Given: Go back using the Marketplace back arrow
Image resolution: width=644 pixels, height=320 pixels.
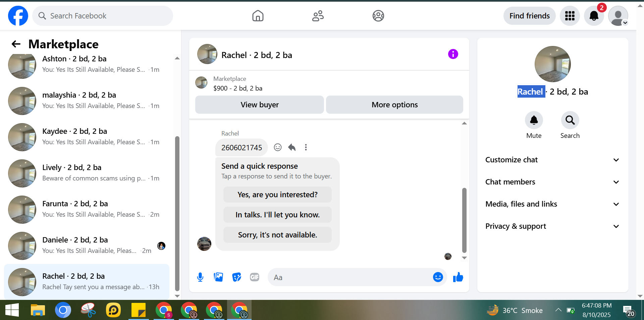Looking at the screenshot, I should pos(16,44).
